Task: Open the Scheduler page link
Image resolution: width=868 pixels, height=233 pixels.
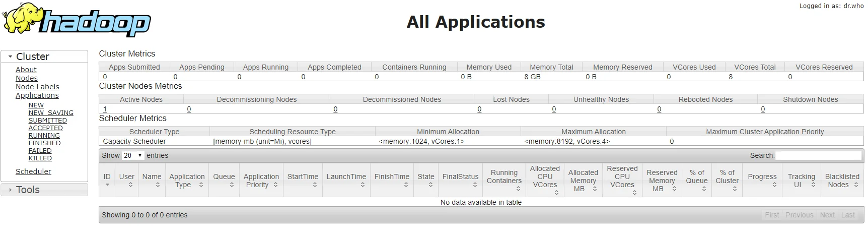Action: pyautogui.click(x=33, y=171)
